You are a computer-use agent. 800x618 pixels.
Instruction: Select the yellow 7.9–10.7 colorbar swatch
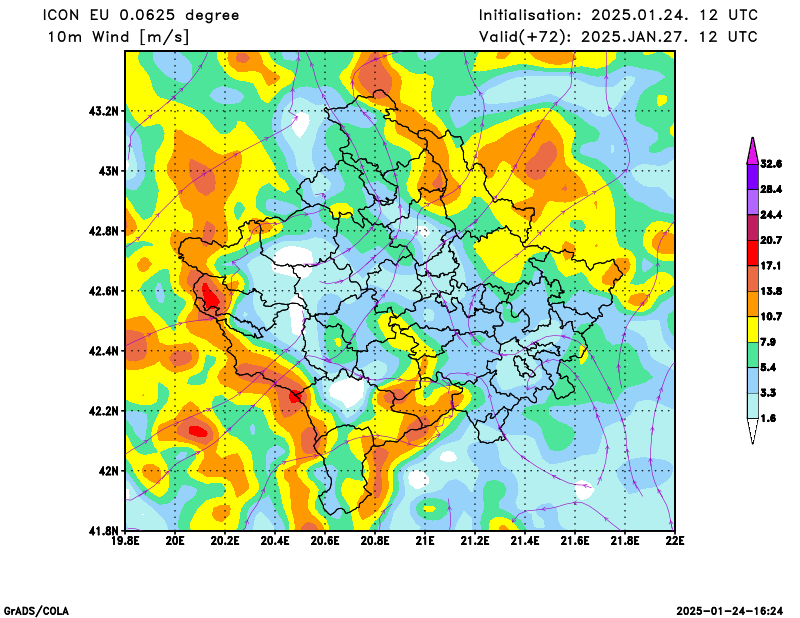point(753,330)
